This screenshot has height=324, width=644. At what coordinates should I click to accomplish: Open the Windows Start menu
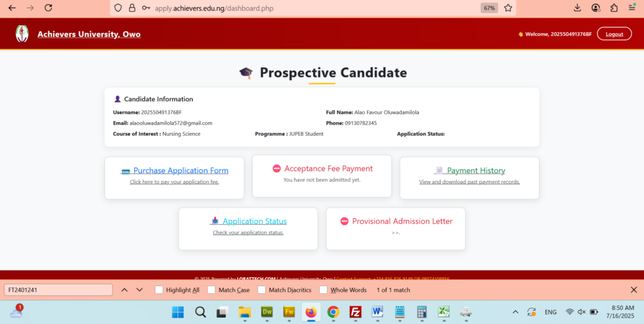[178, 312]
